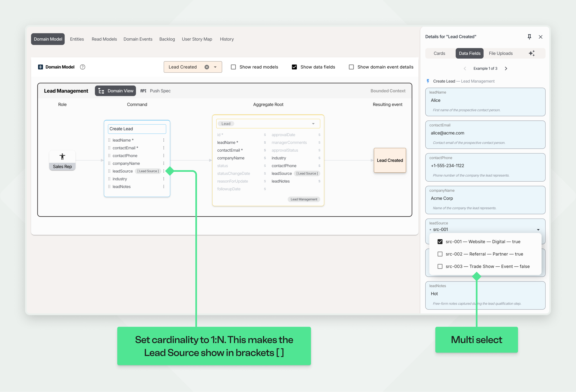Open the Domain Events tab

click(138, 39)
